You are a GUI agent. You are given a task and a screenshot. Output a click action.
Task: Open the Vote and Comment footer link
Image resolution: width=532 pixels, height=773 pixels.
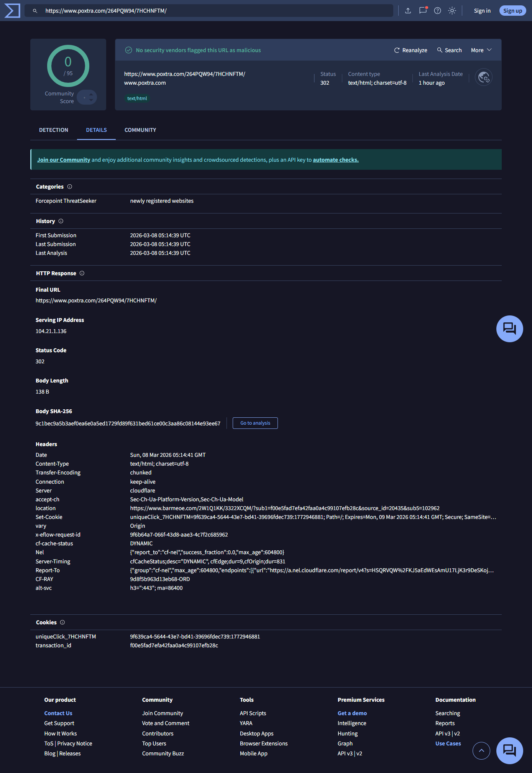point(166,723)
